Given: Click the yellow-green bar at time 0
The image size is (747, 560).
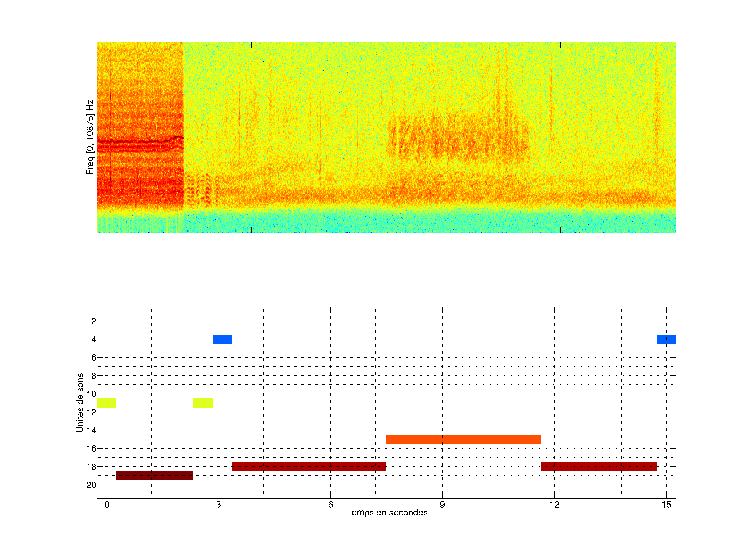Looking at the screenshot, I should click(107, 403).
